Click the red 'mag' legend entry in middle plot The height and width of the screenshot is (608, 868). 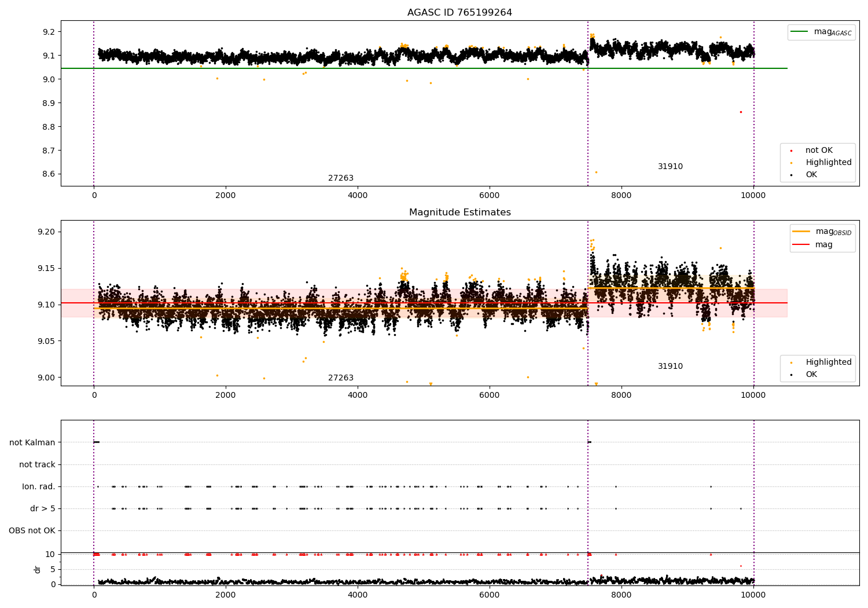[x=813, y=245]
